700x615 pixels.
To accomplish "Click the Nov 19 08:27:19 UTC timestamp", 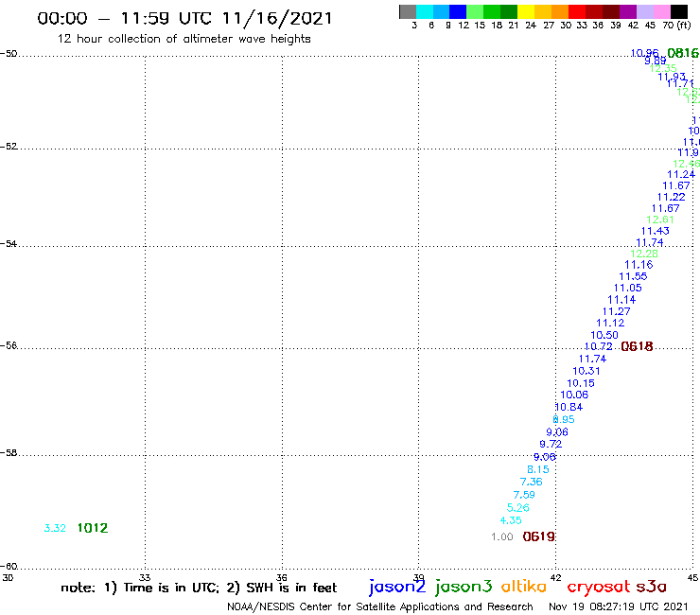I will (619, 606).
